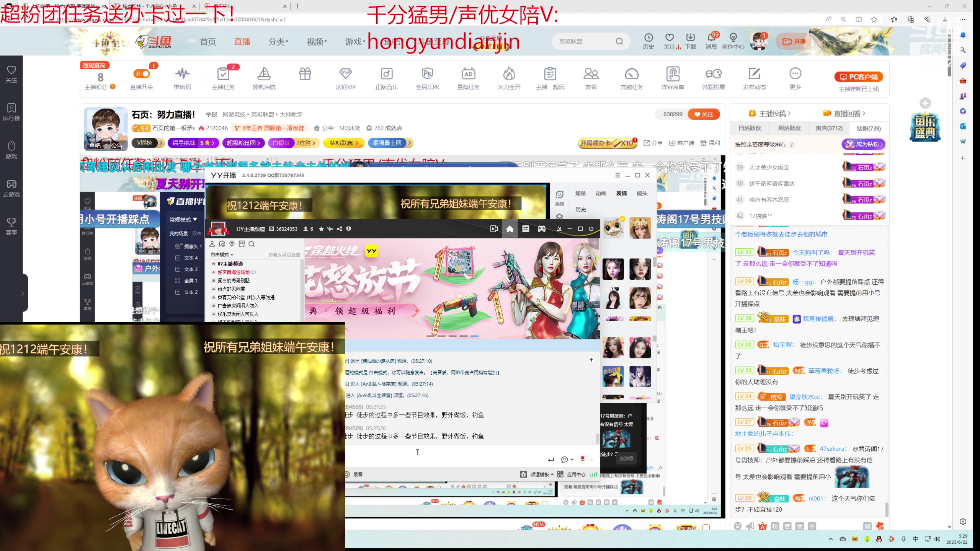This screenshot has height=551, width=980.
Task: Click 举报 report link
Action: tap(211, 114)
